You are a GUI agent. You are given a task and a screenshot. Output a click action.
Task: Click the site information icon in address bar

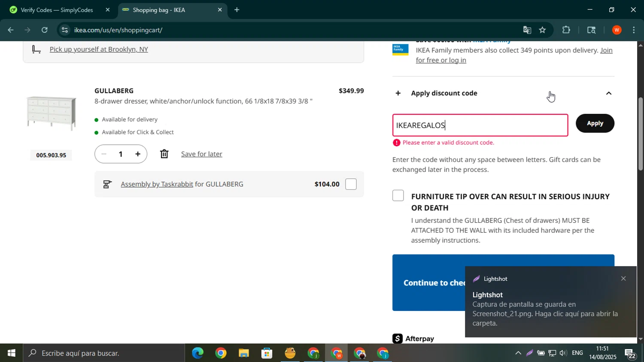(x=64, y=30)
